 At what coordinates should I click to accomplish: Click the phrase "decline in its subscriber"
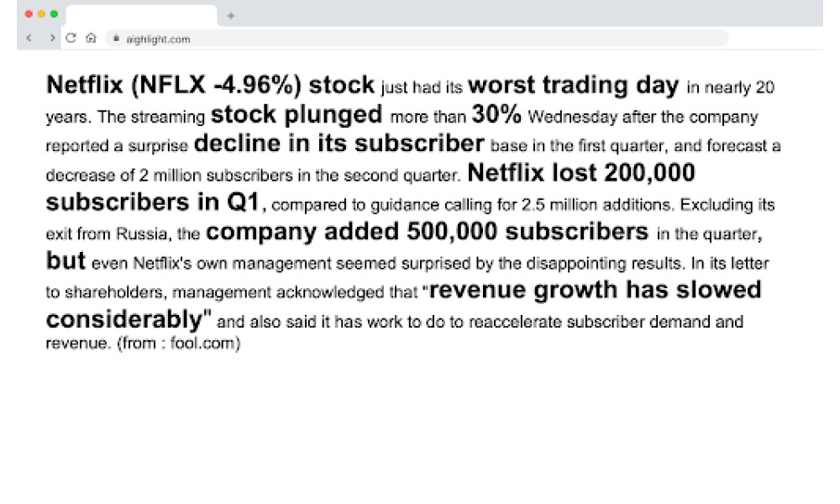(339, 143)
